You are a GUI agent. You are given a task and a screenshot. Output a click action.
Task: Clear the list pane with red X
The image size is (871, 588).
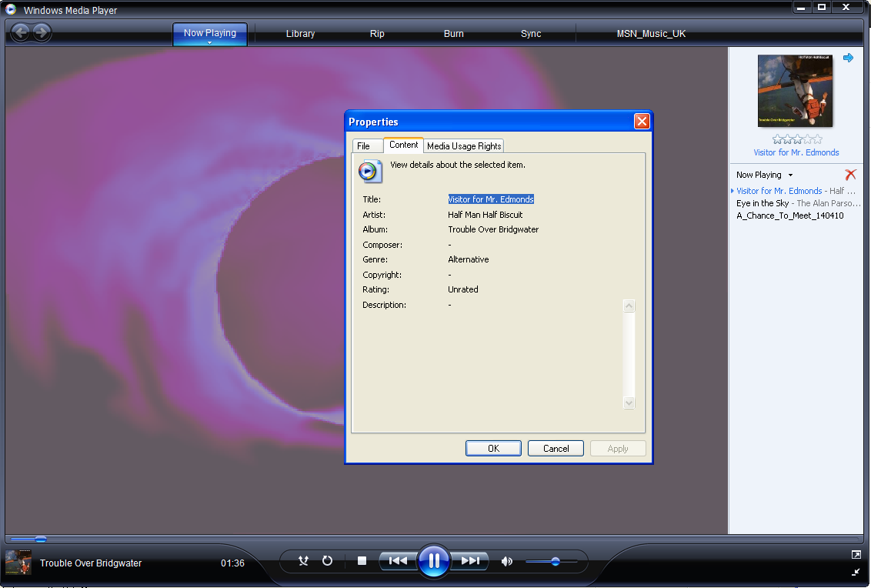(850, 175)
